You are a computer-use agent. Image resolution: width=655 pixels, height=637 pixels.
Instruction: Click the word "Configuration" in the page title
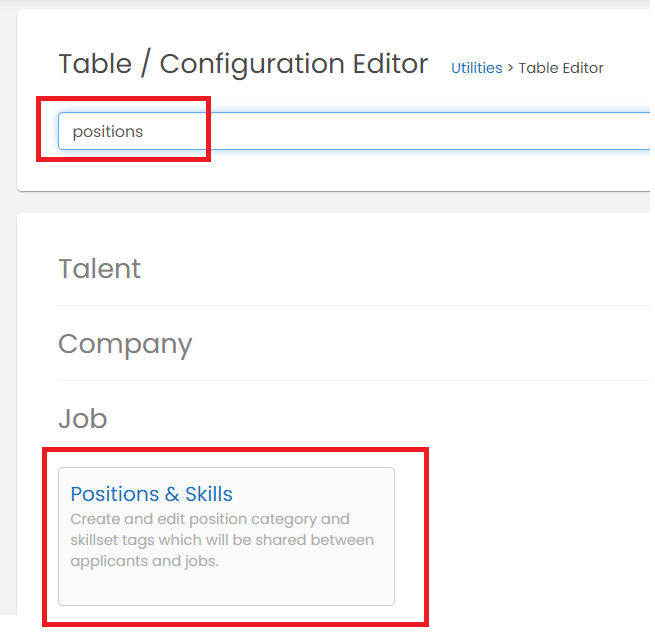pos(252,64)
